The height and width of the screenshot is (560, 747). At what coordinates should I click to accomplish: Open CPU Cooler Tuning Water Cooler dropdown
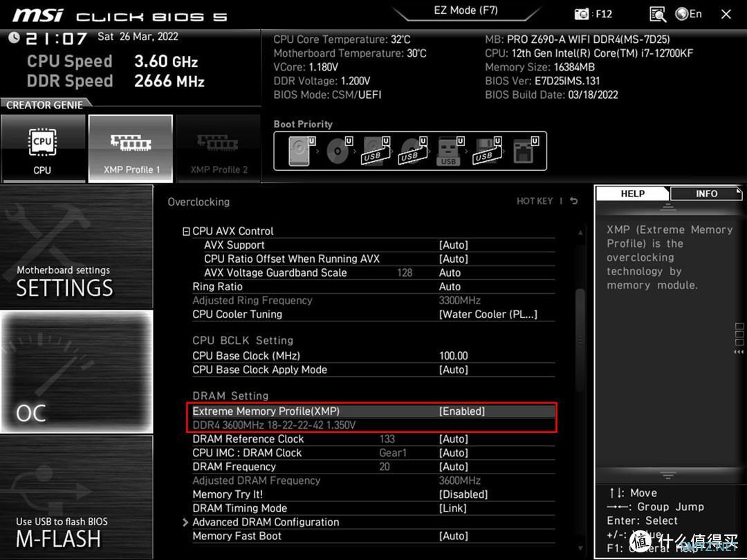(x=488, y=315)
